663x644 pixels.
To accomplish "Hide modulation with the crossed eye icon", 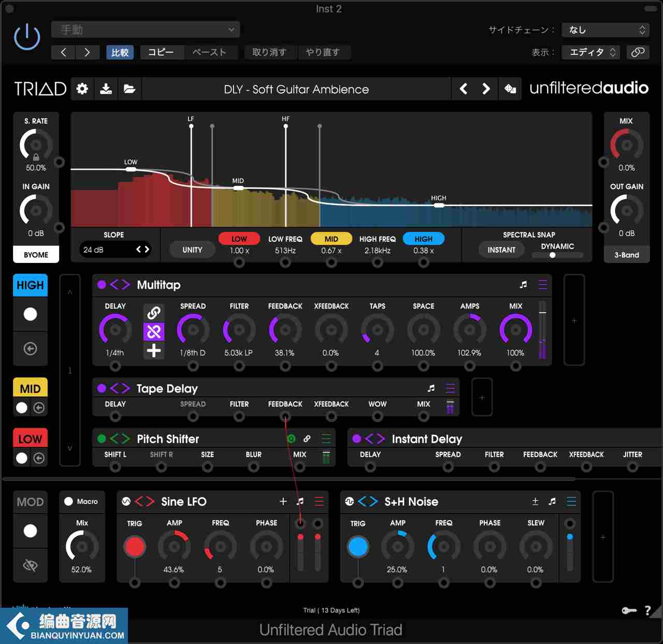I will pyautogui.click(x=31, y=565).
